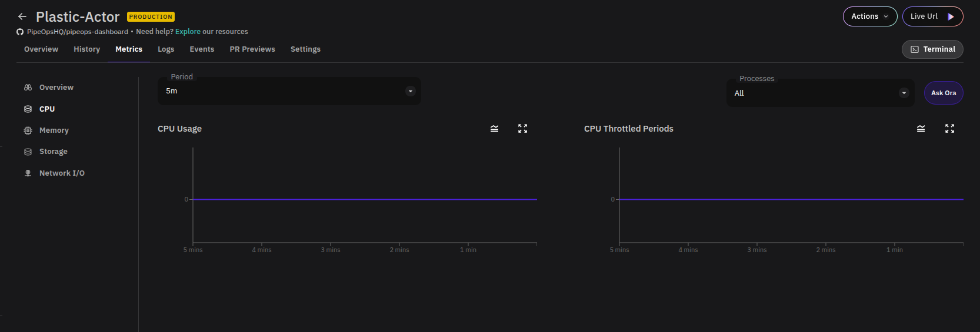Click the CPU database icon in sidebar
Screen dimensions: 980x332
pyautogui.click(x=28, y=109)
